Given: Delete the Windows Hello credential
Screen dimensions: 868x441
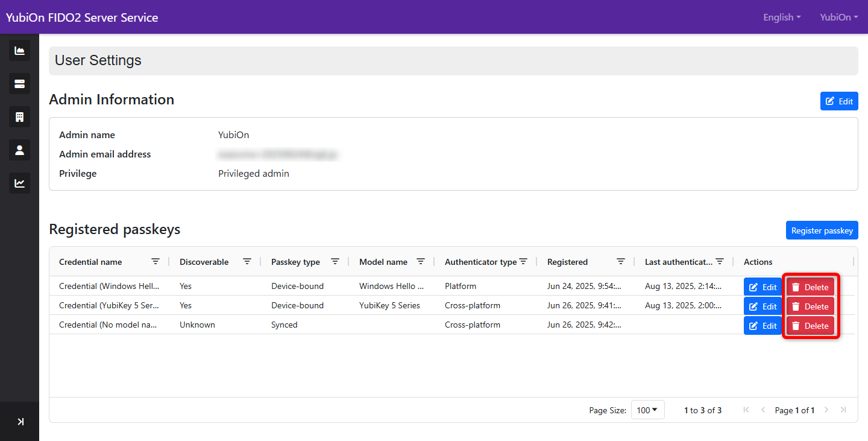Looking at the screenshot, I should (810, 287).
